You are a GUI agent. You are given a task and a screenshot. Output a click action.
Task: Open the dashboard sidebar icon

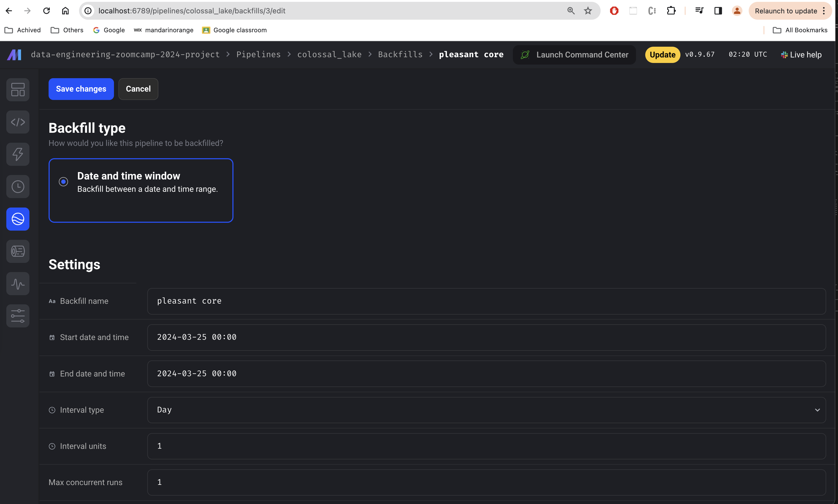(x=18, y=90)
